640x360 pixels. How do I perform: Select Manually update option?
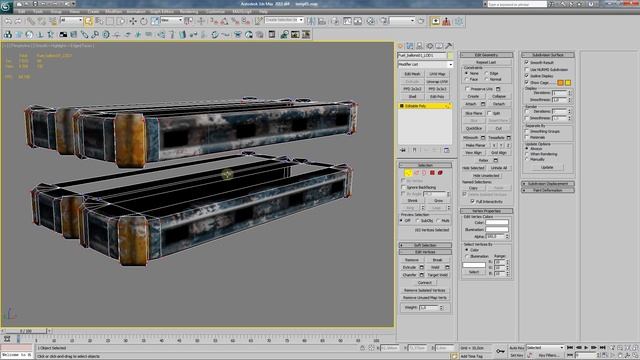(x=527, y=160)
